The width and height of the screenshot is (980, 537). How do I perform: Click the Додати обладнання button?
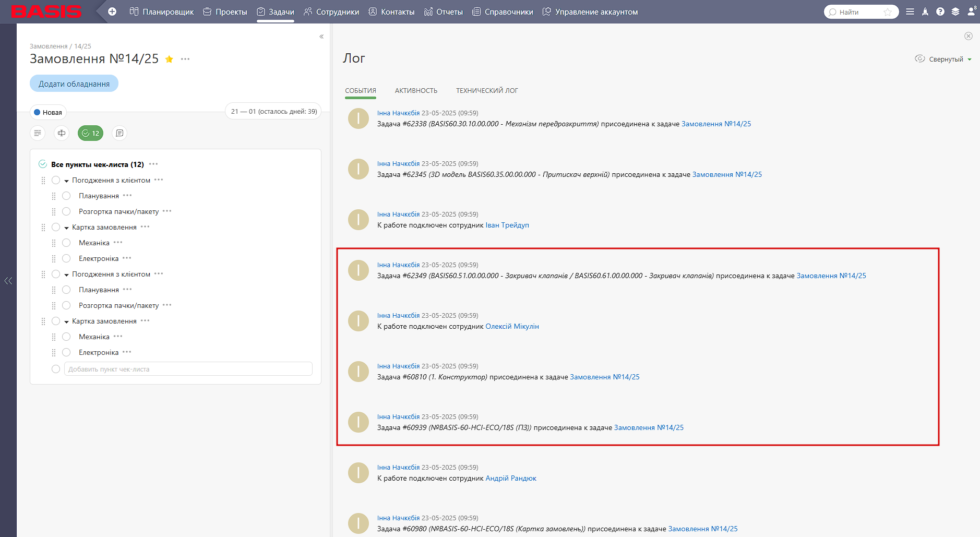(x=74, y=83)
